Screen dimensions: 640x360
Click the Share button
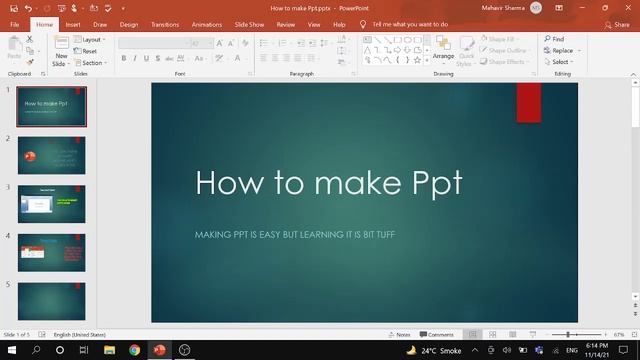coord(617,24)
